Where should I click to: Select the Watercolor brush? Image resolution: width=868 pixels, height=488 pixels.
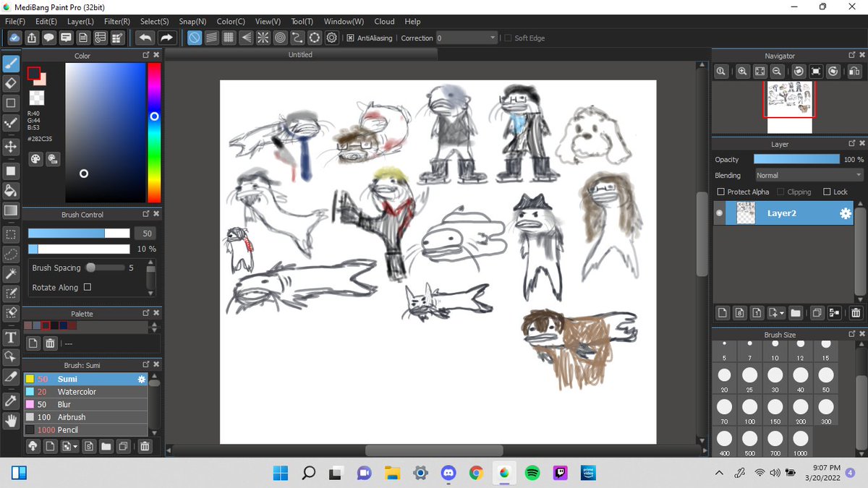point(85,392)
